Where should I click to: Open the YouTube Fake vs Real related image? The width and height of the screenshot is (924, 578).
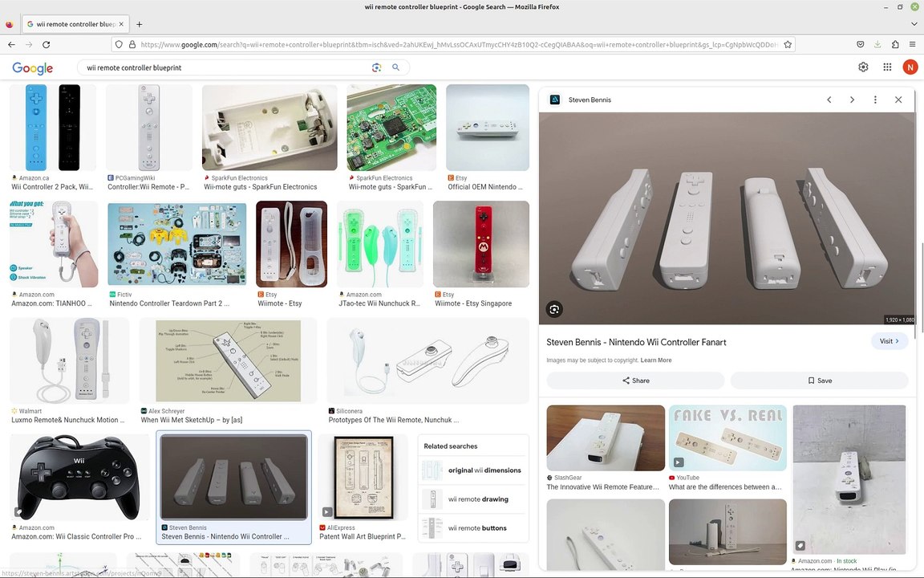pyautogui.click(x=727, y=438)
